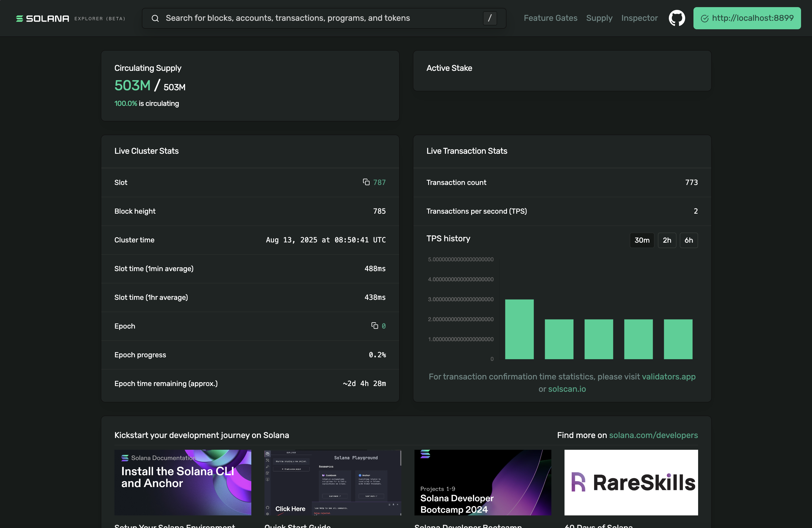Switch TPS history to 6h
Image resolution: width=812 pixels, height=528 pixels.
(689, 240)
